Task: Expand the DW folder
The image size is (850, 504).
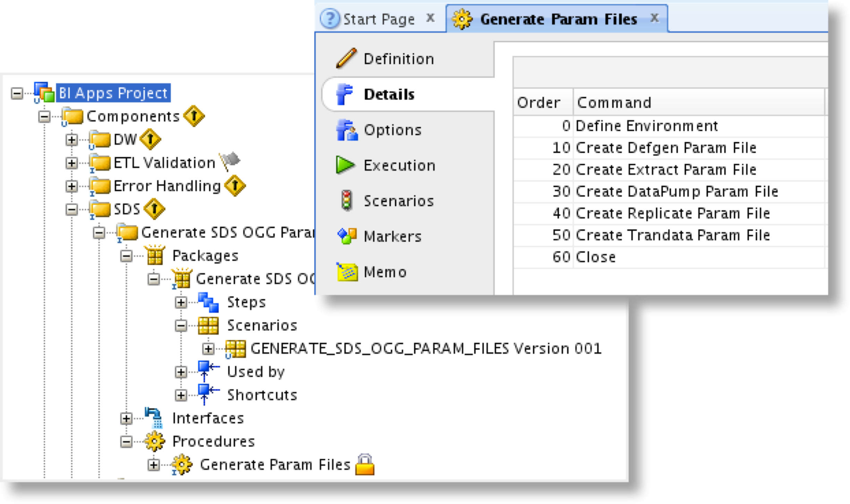Action: click(71, 140)
